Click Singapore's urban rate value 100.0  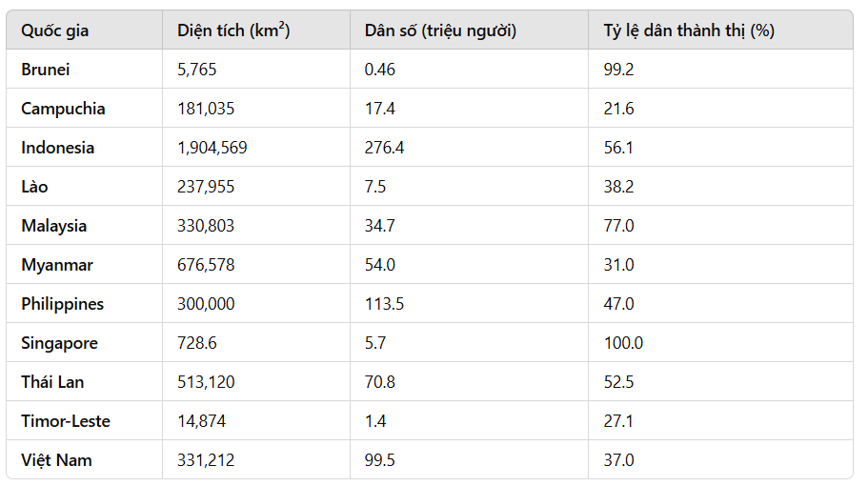tap(623, 343)
